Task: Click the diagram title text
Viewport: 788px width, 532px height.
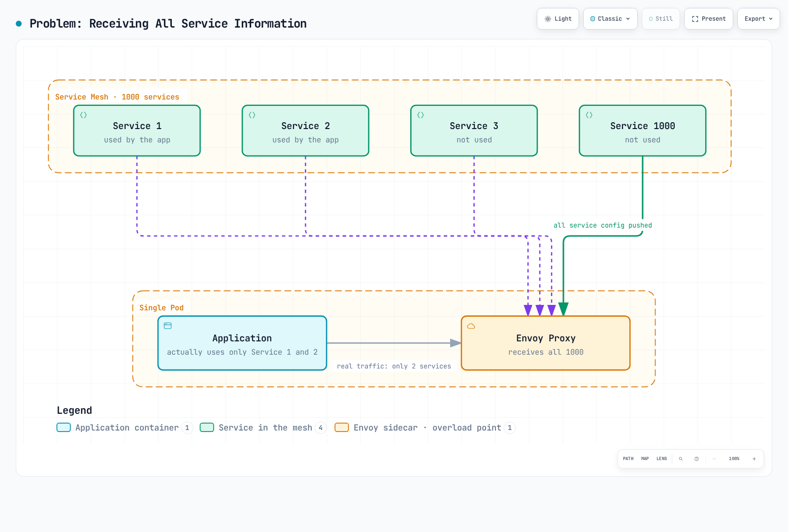Action: click(x=168, y=24)
